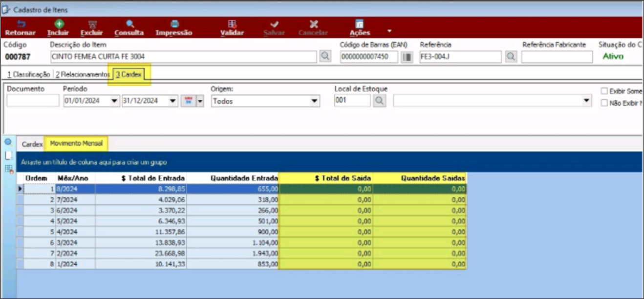Select the 6/2024 row
The image size is (644, 299).
(x=242, y=210)
